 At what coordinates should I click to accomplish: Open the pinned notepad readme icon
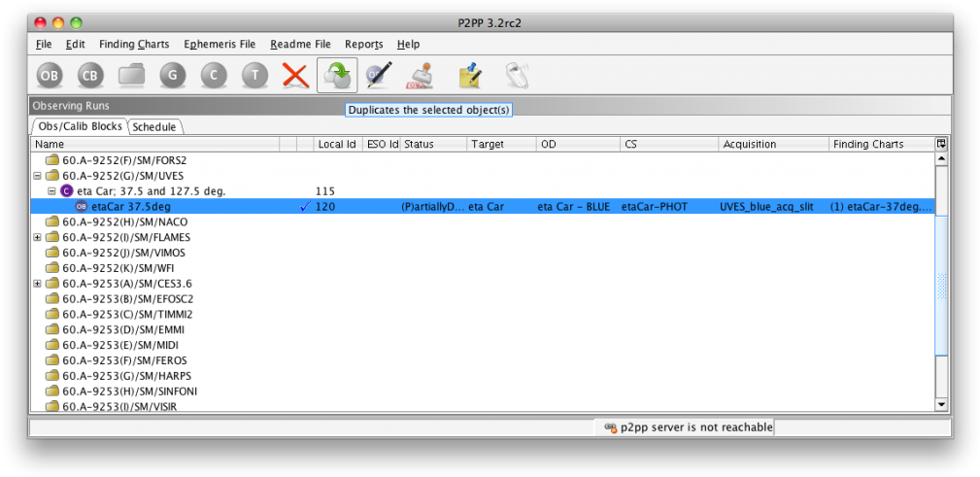pyautogui.click(x=470, y=75)
